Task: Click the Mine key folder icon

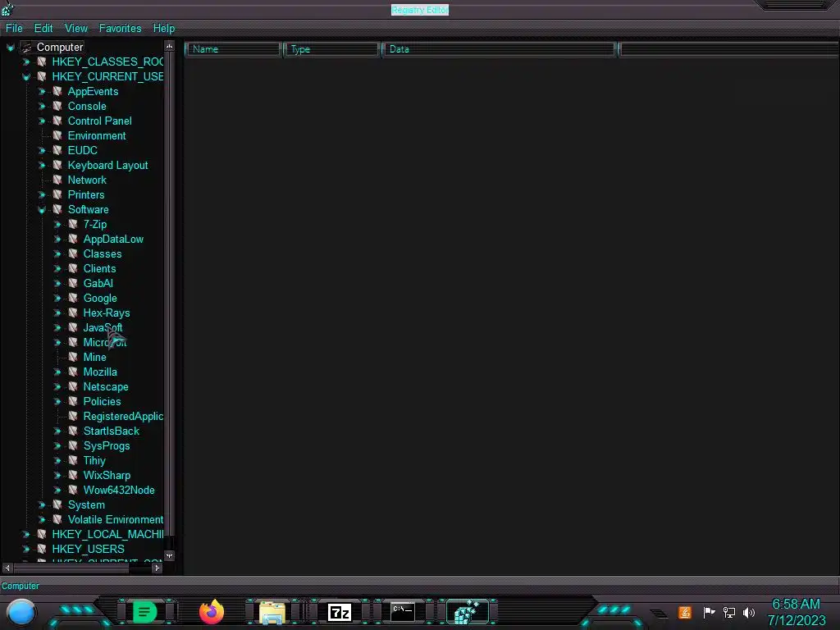Action: 73,358
